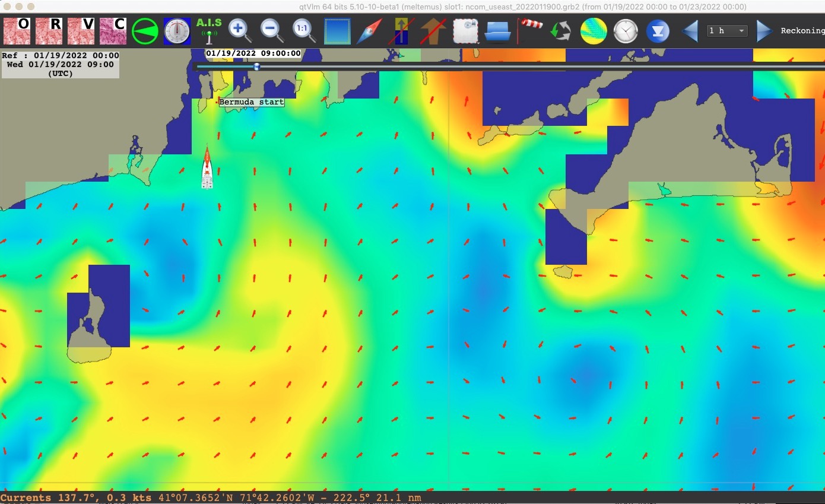Step back in time with left arrow

click(x=690, y=31)
